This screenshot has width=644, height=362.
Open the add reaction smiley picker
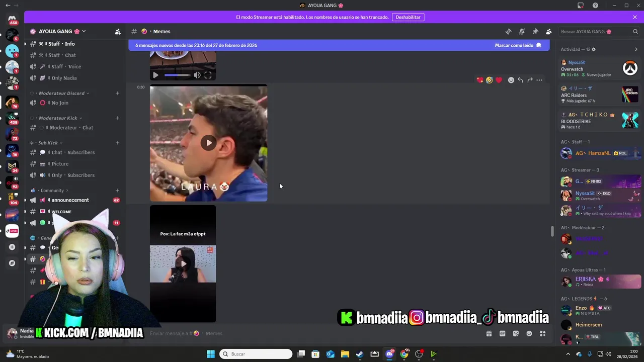[x=511, y=80]
